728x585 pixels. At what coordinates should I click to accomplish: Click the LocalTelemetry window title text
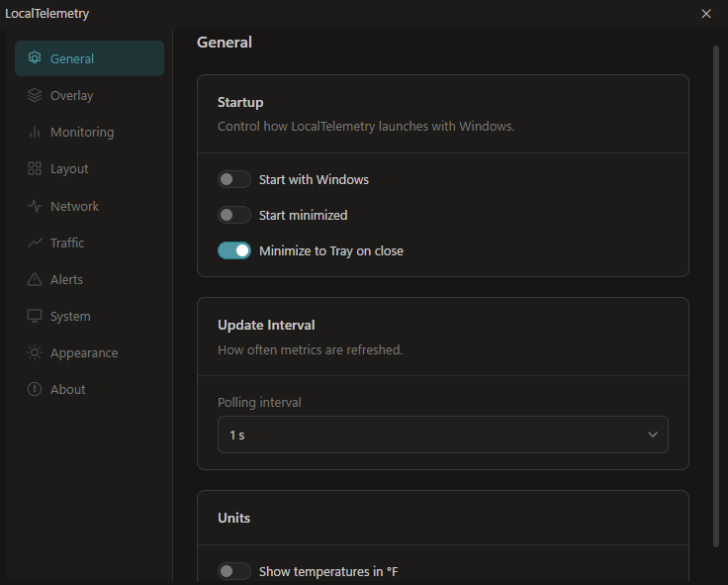46,14
